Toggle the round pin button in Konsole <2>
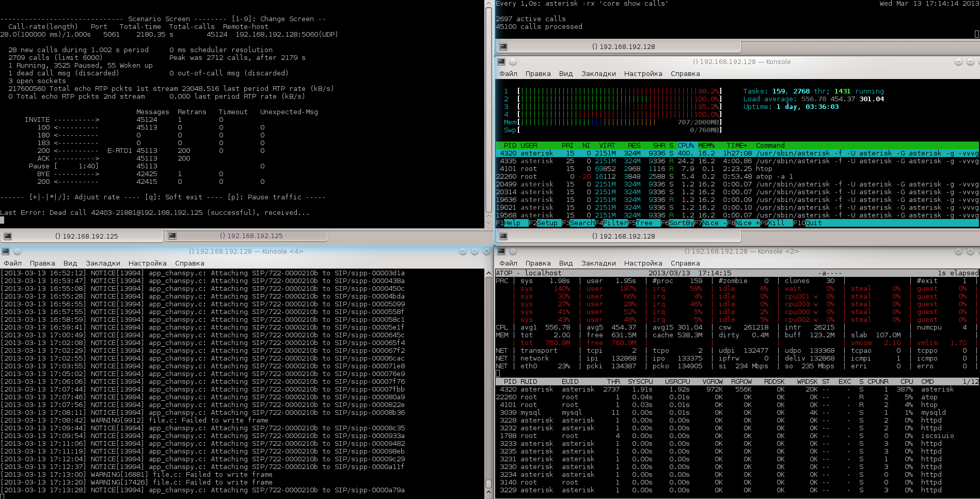Screen dimensions: 980x499 point(513,252)
